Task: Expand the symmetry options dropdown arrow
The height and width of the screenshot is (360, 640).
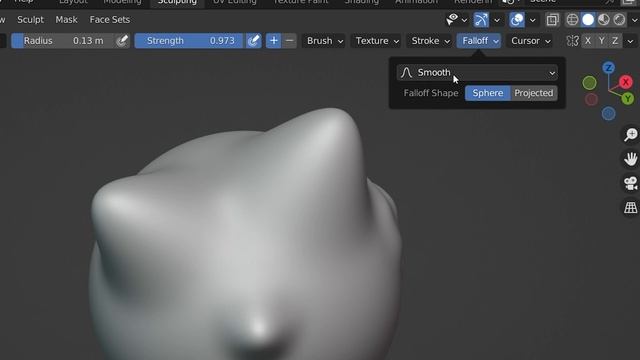Action: coord(631,41)
